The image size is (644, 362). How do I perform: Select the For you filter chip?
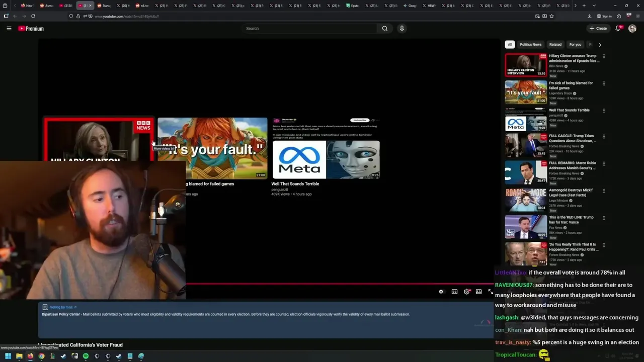pyautogui.click(x=575, y=44)
